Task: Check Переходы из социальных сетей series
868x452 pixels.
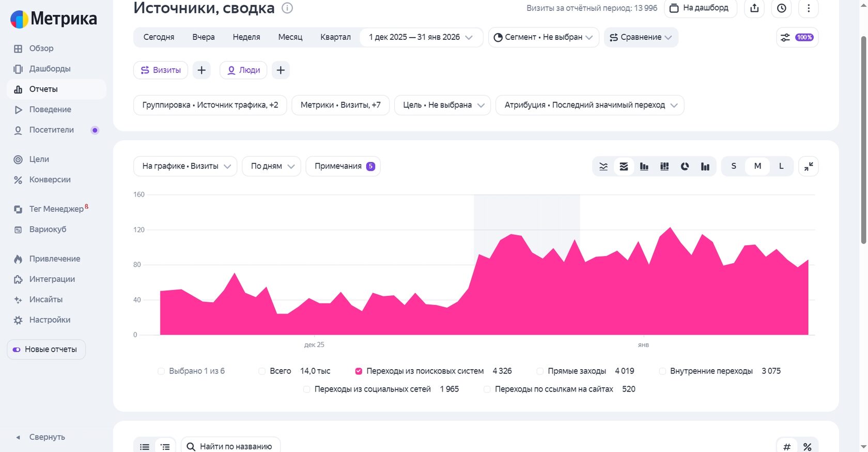Action: click(x=307, y=389)
